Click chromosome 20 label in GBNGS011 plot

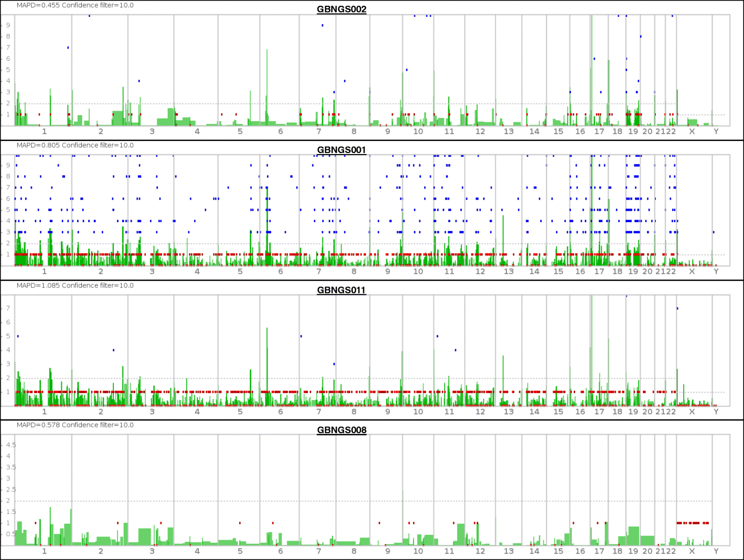[648, 412]
